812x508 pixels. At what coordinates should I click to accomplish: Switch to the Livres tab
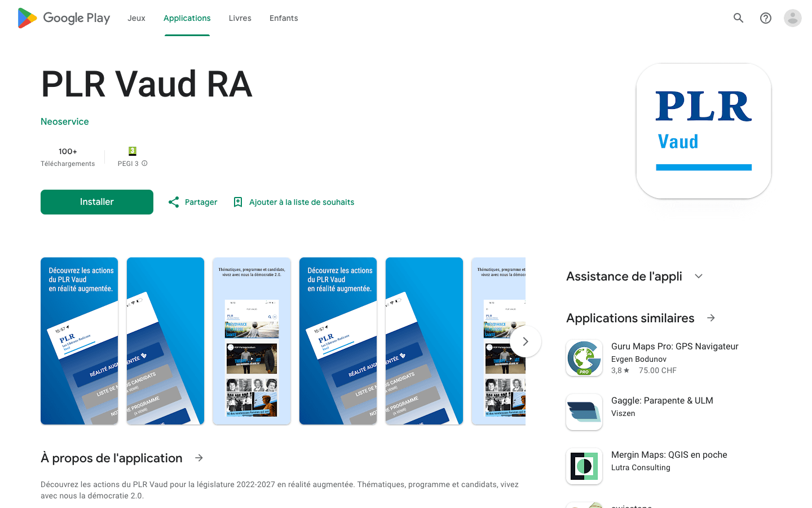[x=240, y=17]
